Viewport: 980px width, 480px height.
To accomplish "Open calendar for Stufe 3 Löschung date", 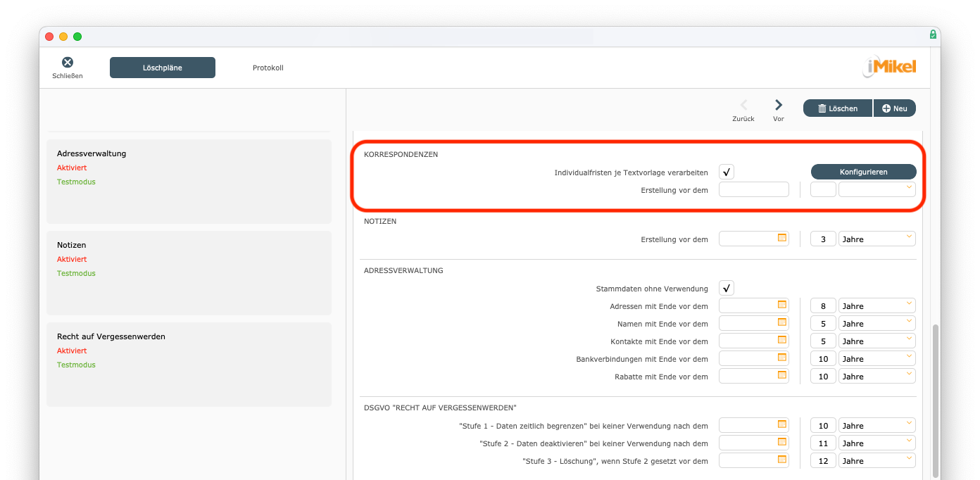I will pyautogui.click(x=781, y=460).
